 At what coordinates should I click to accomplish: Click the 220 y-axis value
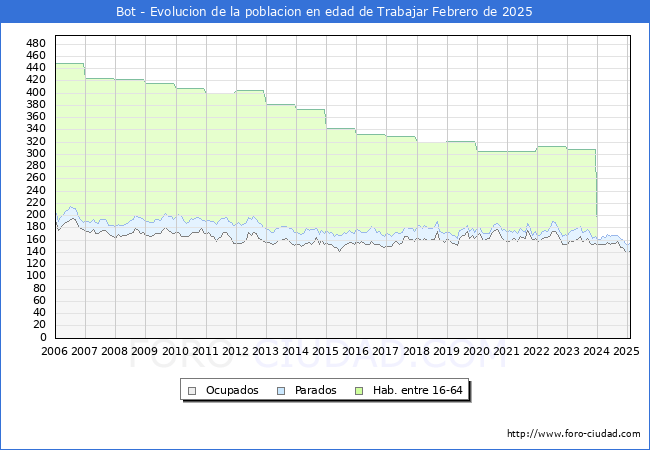(x=36, y=202)
